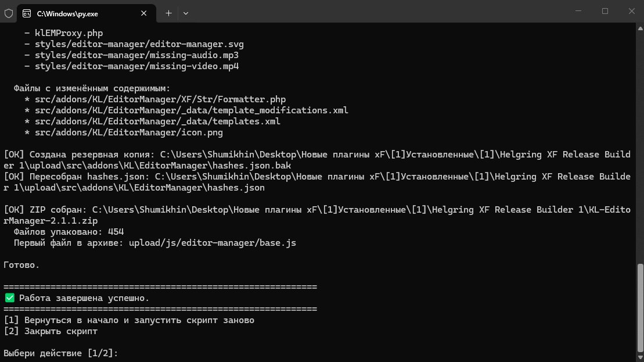Close the terminal window

click(x=632, y=11)
